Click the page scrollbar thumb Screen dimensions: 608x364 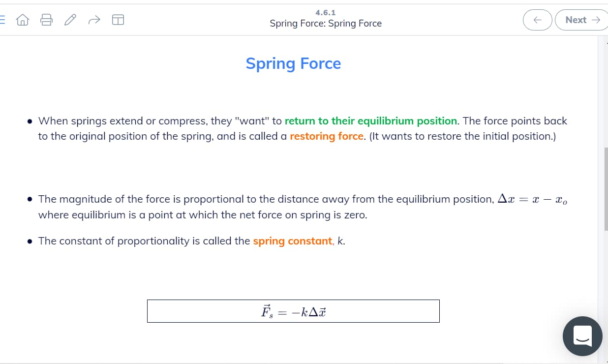[606, 188]
